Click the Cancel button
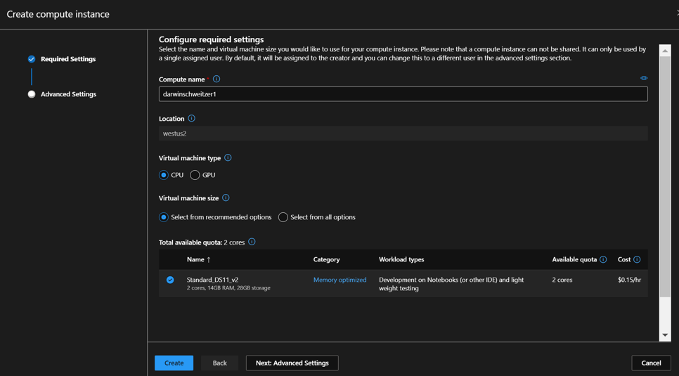The height and width of the screenshot is (376, 679). click(651, 363)
